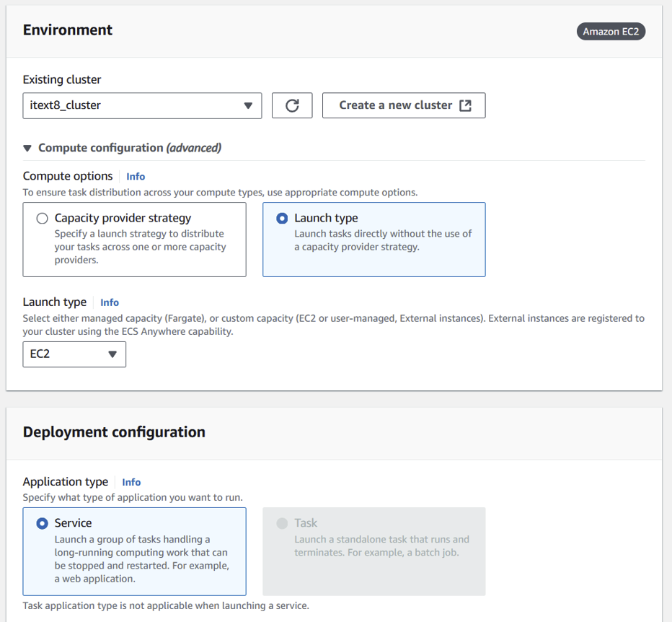
Task: Click the EC2 launch type dropdown arrow
Action: pyautogui.click(x=112, y=354)
